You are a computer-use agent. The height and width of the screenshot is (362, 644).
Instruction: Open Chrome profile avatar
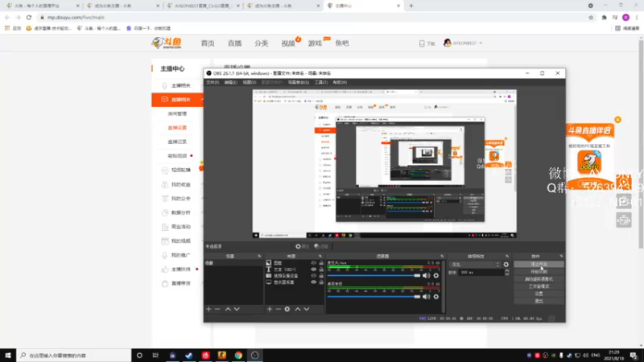[626, 17]
